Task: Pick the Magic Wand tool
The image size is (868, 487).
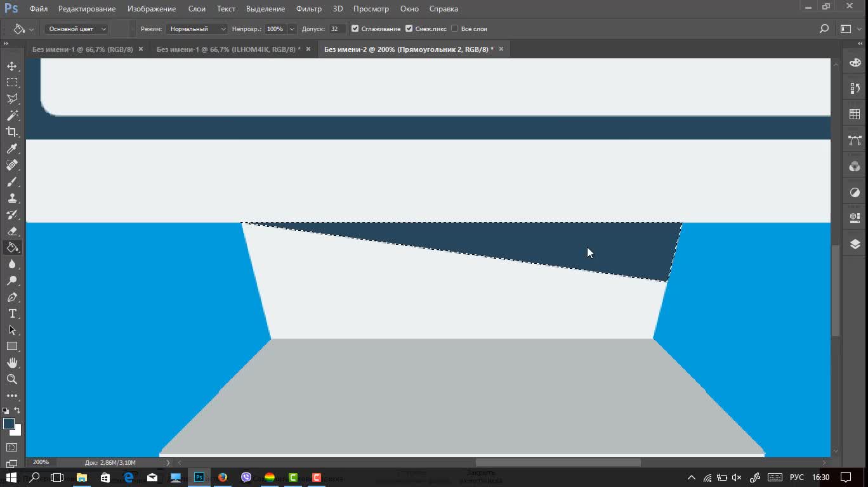Action: (x=12, y=115)
